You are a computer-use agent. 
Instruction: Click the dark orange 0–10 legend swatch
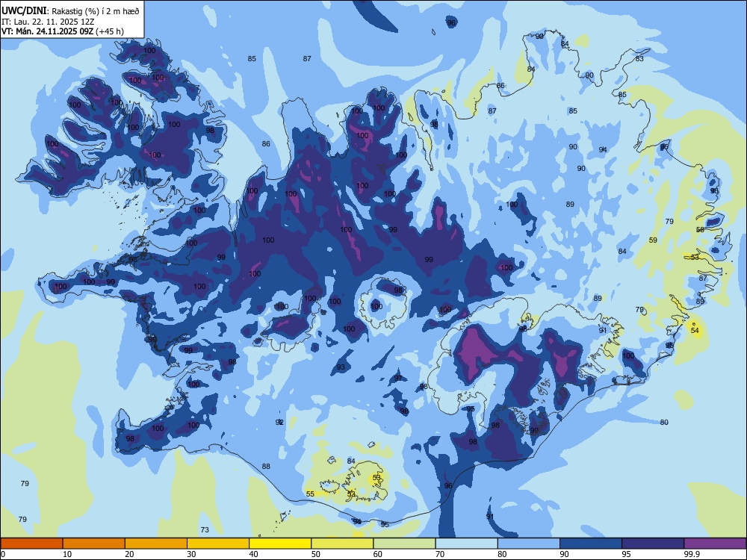pos(31,544)
